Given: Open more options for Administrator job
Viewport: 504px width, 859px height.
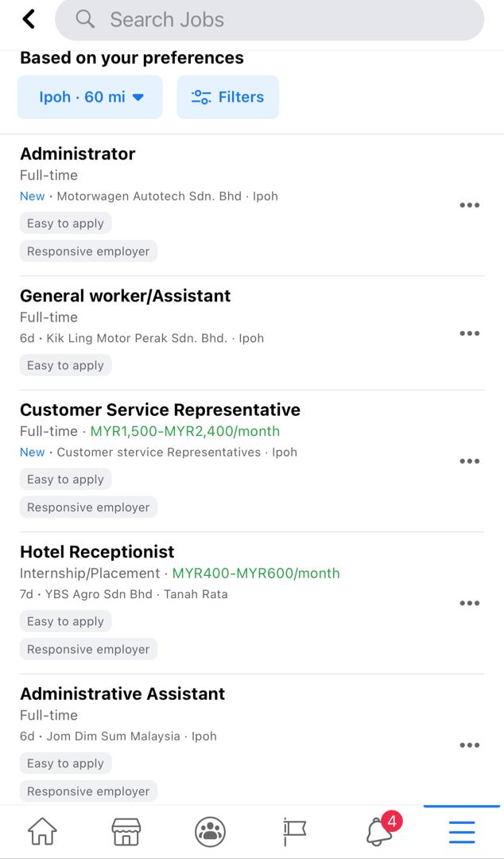Looking at the screenshot, I should 470,205.
